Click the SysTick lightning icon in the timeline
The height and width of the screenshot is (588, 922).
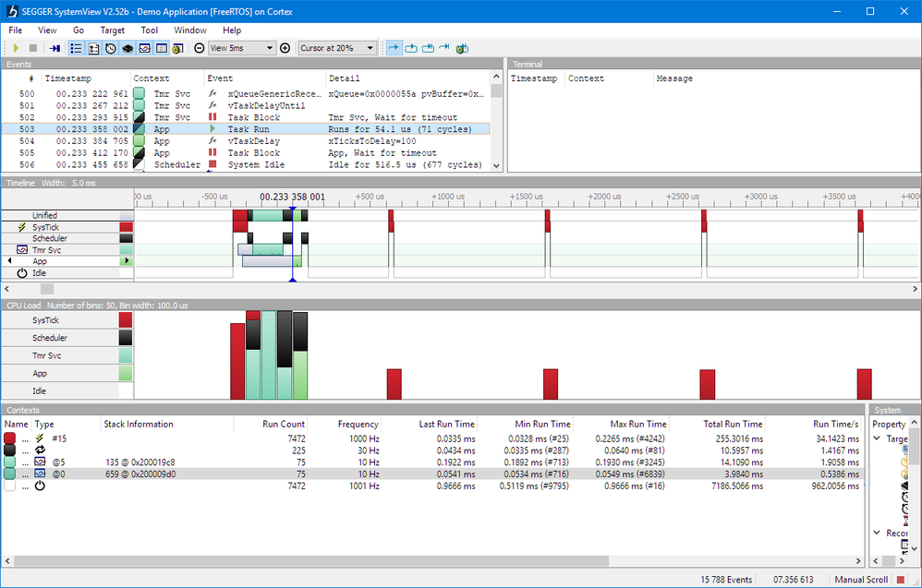22,227
